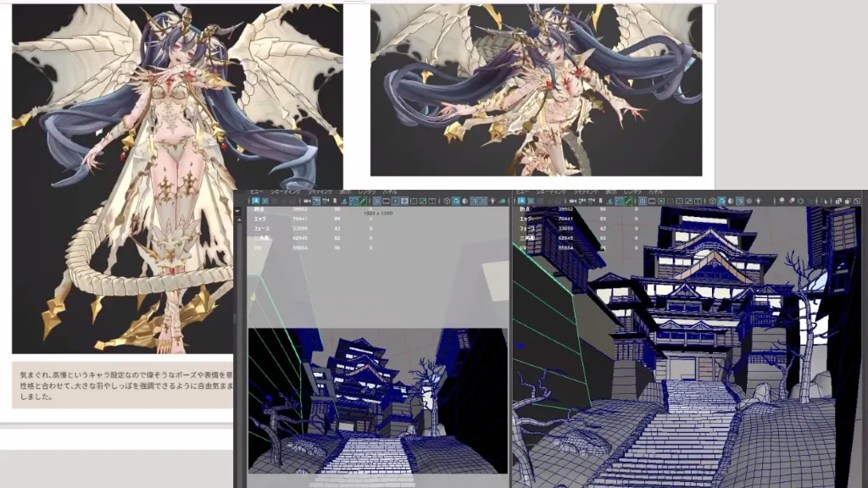This screenshot has height=488, width=868.
Task: Open ライティング menu in left viewport
Action: point(320,191)
